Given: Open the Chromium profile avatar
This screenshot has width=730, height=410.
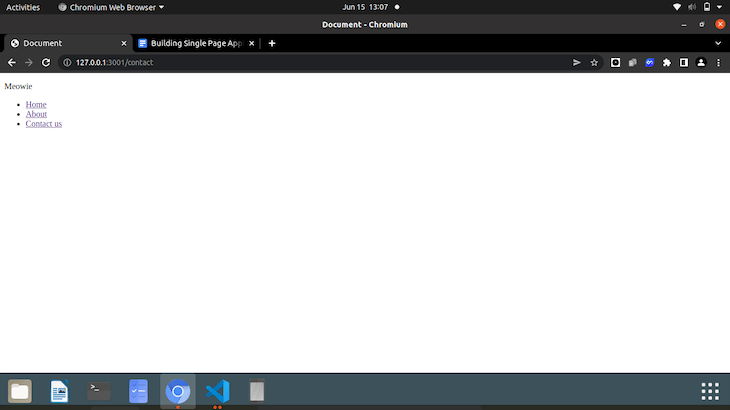Looking at the screenshot, I should tap(701, 62).
